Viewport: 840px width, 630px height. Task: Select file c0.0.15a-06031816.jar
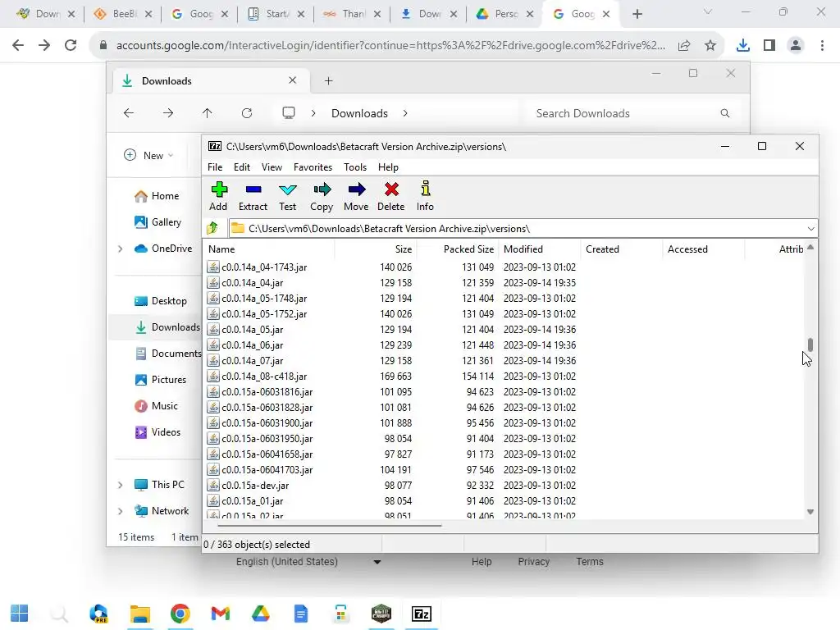pos(267,391)
